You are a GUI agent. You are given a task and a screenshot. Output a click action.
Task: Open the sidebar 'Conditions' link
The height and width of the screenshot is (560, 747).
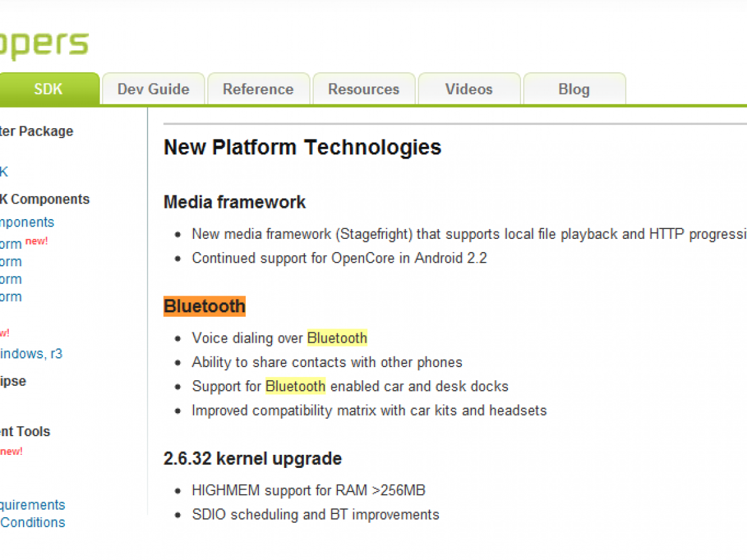[x=32, y=522]
